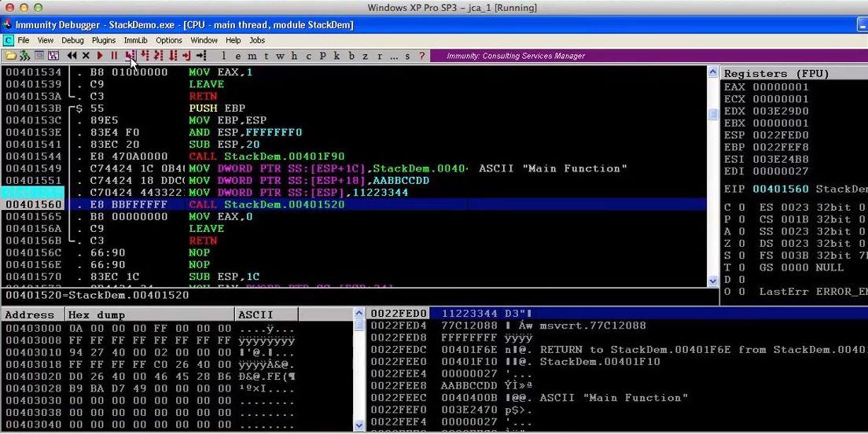
Task: Select the MOV EAX,0 line at 00401565
Action: click(x=354, y=216)
